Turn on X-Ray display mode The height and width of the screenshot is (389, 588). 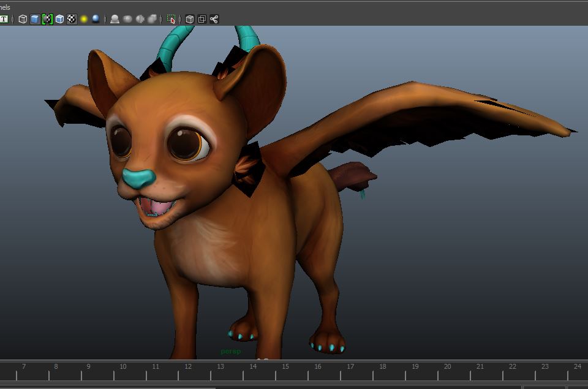click(x=190, y=19)
